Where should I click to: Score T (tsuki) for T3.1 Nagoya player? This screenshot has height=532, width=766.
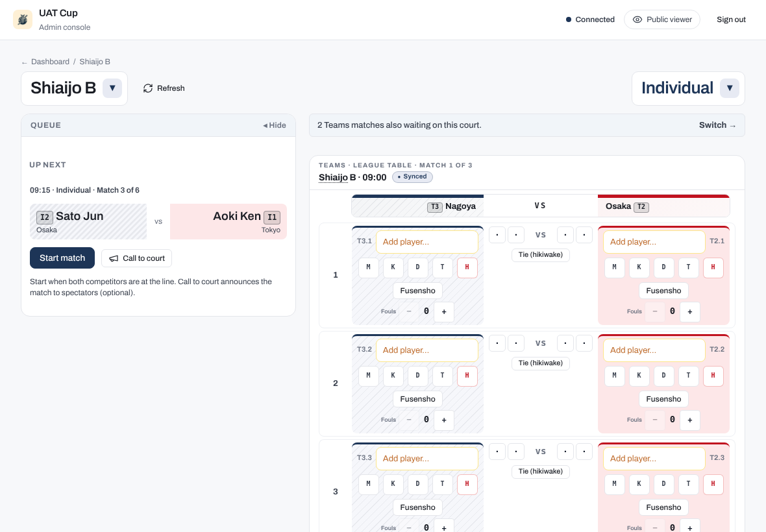(442, 267)
